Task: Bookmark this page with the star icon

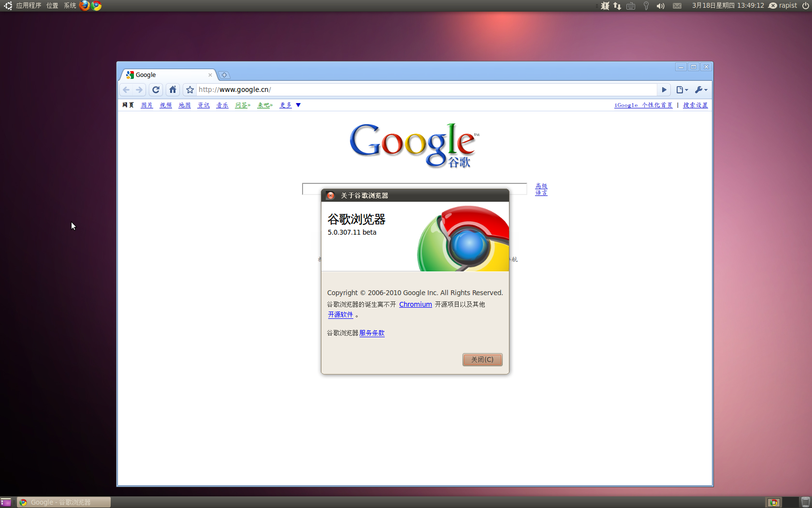Action: (190, 90)
